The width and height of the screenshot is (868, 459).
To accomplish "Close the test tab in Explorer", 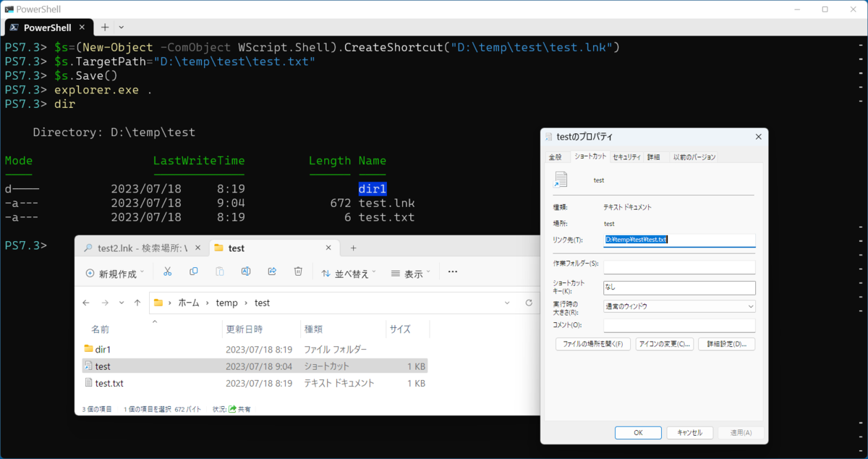I will click(x=328, y=248).
